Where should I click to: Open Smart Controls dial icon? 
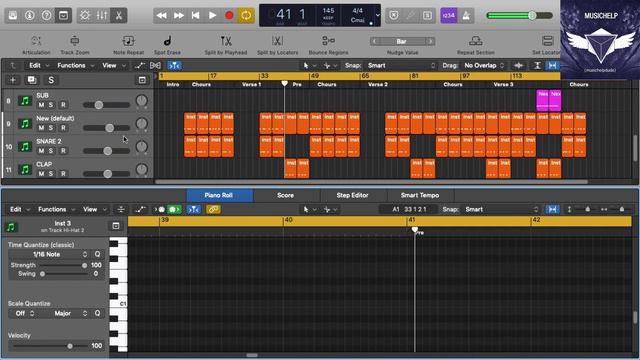[x=85, y=16]
